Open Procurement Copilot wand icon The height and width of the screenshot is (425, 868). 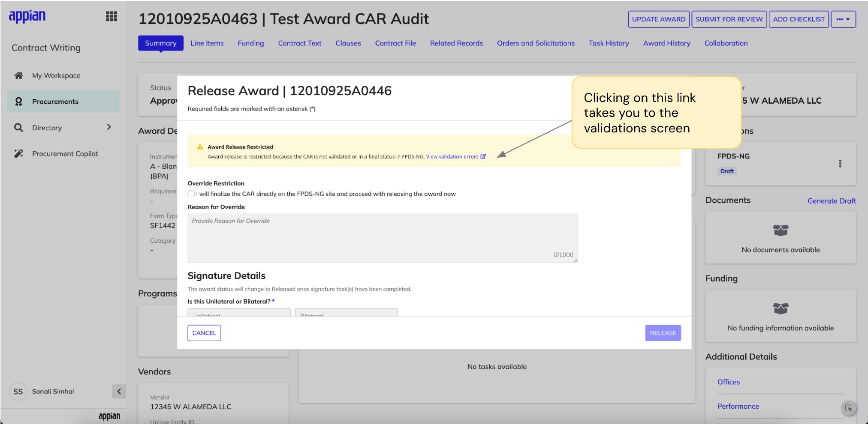coord(18,154)
